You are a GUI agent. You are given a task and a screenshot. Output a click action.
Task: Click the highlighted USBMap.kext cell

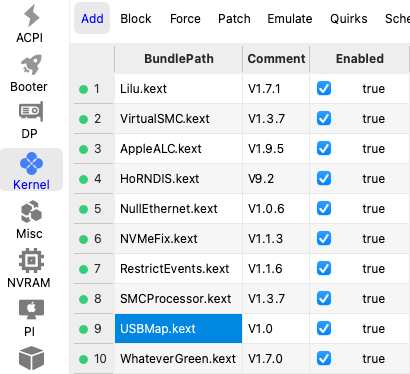tap(179, 329)
